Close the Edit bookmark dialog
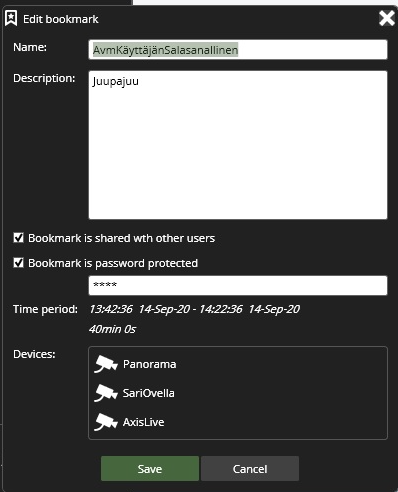398x492 pixels. coord(387,18)
